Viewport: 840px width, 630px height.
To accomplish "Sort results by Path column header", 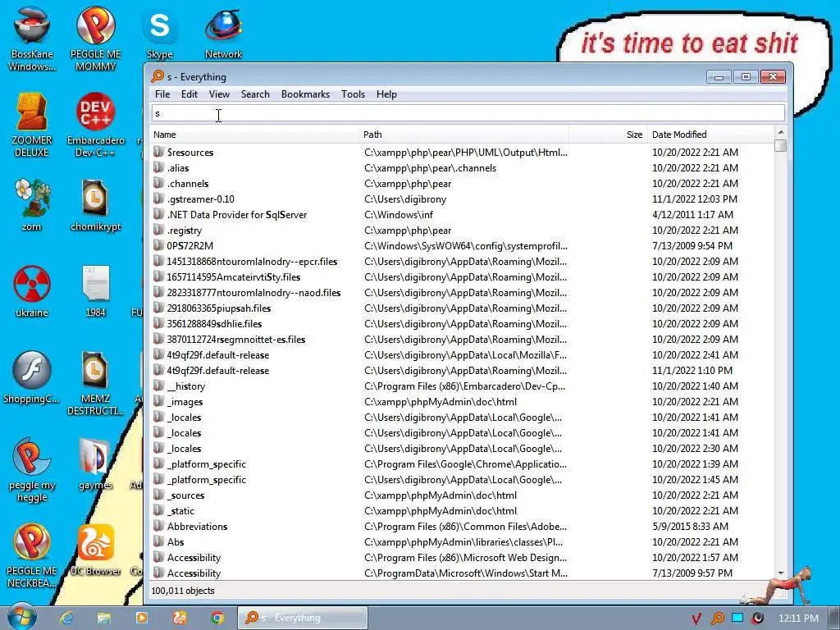I will pos(464,135).
